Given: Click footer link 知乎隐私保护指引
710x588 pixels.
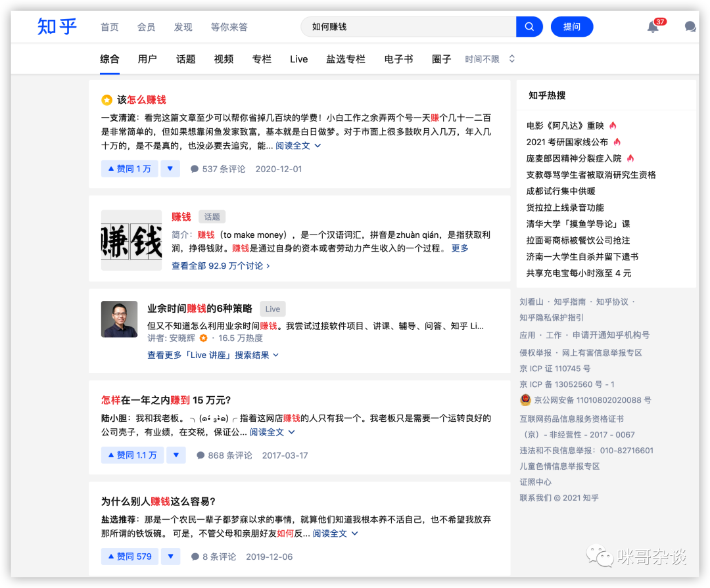Looking at the screenshot, I should pyautogui.click(x=552, y=318).
